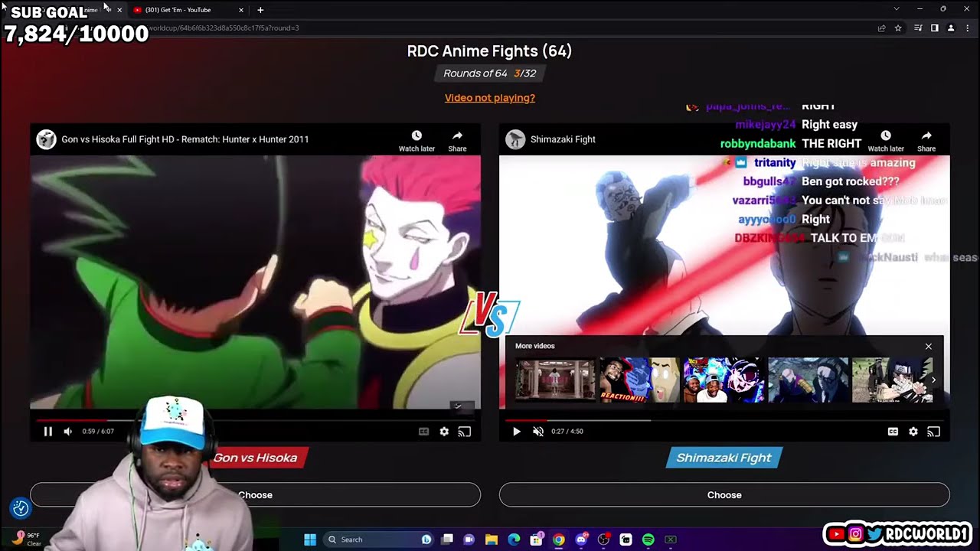Open Task View from the taskbar
This screenshot has height=551, width=980.
[x=447, y=540]
